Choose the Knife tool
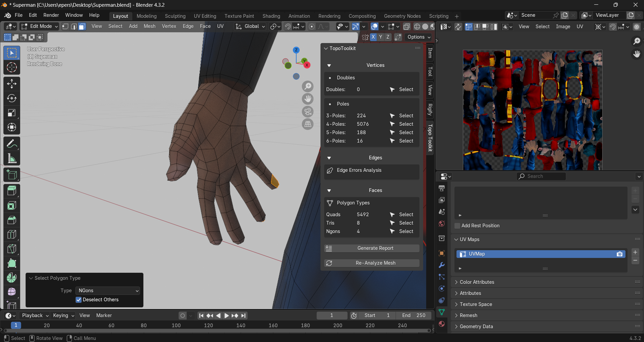Viewport: 644px width, 342px height. pyautogui.click(x=12, y=249)
